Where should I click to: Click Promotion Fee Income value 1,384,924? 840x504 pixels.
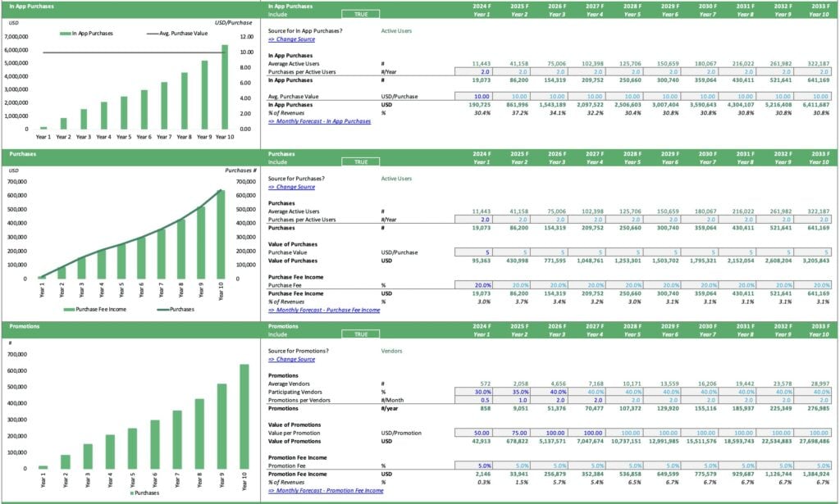pyautogui.click(x=816, y=474)
